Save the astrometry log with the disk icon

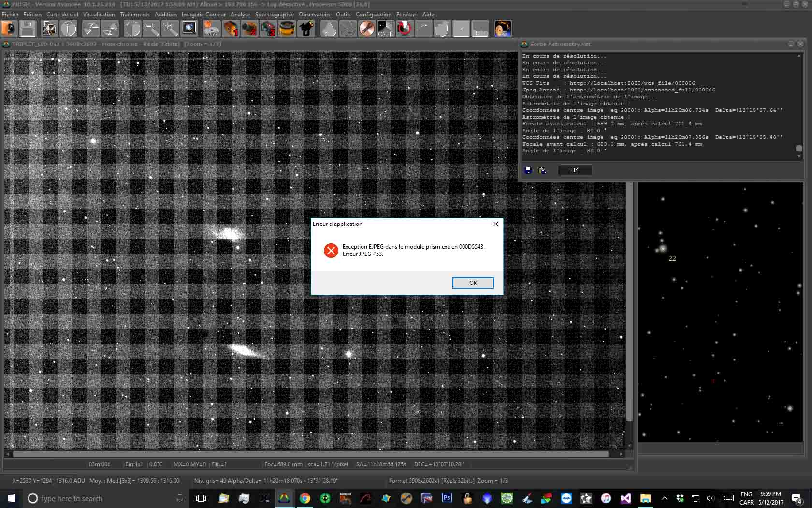click(x=528, y=170)
